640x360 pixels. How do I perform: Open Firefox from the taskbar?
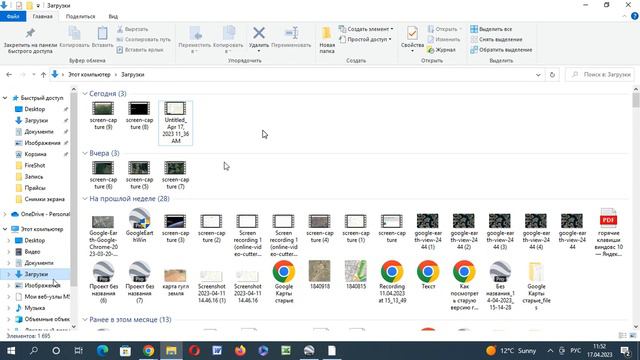coord(240,351)
